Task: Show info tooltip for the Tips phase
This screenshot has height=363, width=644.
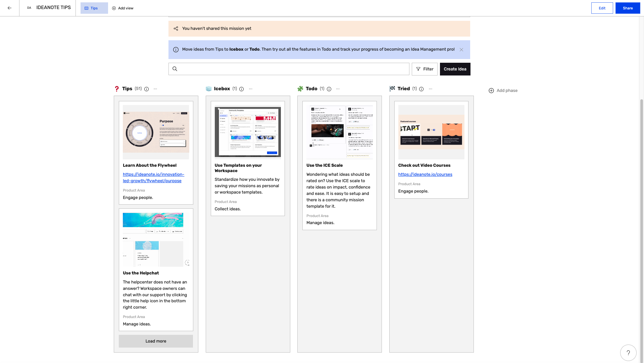Action: 146,89
